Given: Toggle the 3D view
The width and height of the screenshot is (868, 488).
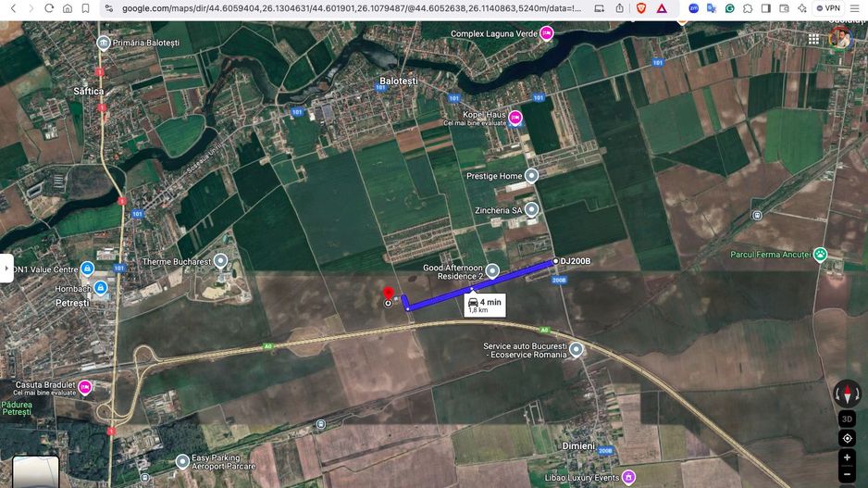Looking at the screenshot, I should pyautogui.click(x=847, y=419).
